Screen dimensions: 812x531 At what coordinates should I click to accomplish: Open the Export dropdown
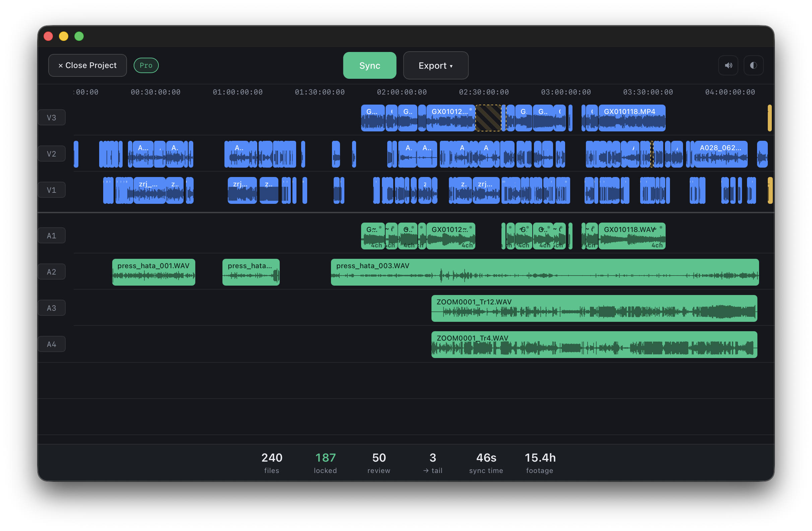(436, 66)
